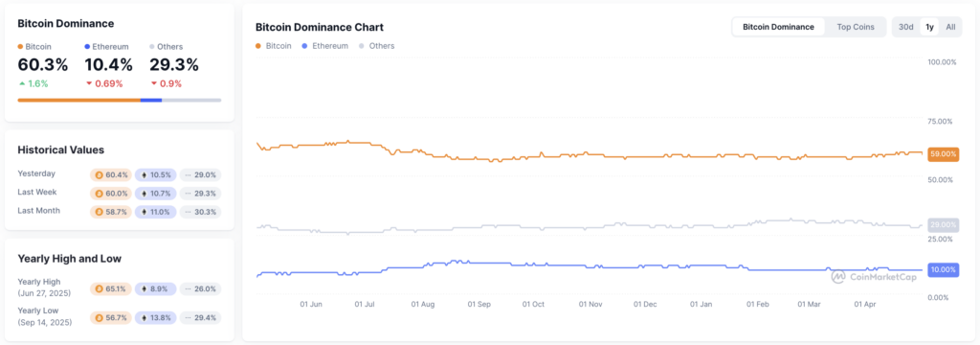The image size is (980, 345).
Task: Click the 01 Jun x-axis label
Action: tap(311, 305)
